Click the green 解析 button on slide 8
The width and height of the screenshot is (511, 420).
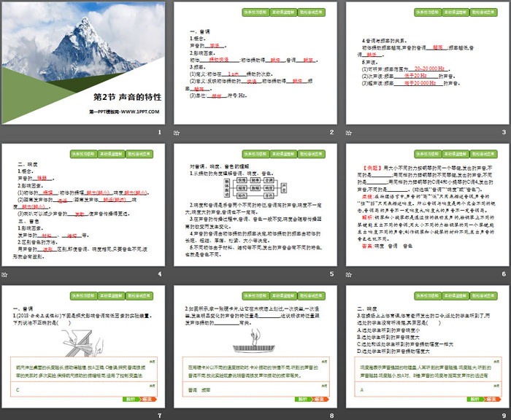pos(303,399)
